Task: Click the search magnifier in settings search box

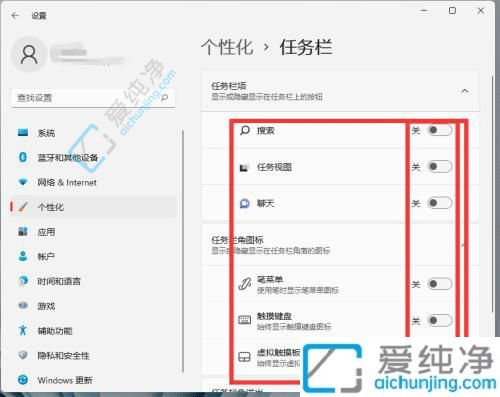Action: [164, 98]
